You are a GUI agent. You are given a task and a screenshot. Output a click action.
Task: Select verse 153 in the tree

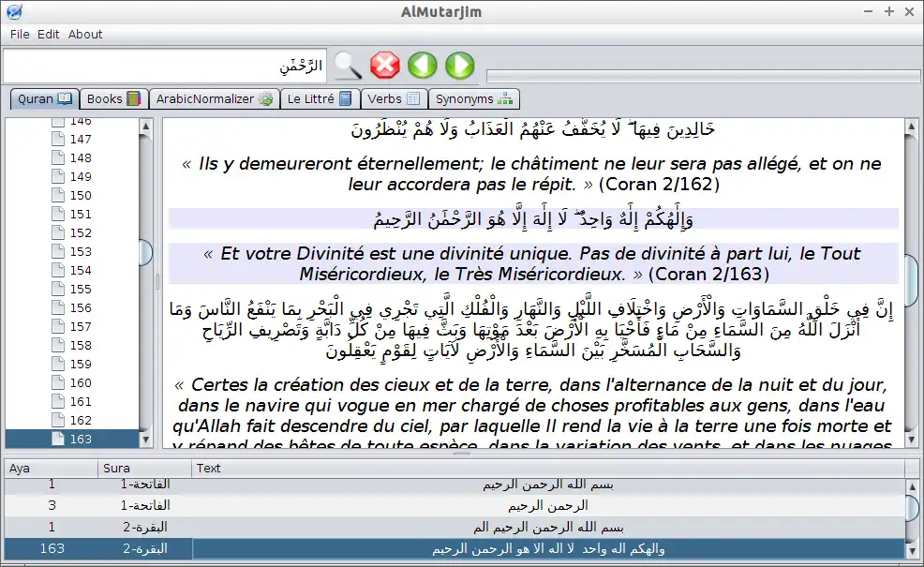(x=71, y=252)
